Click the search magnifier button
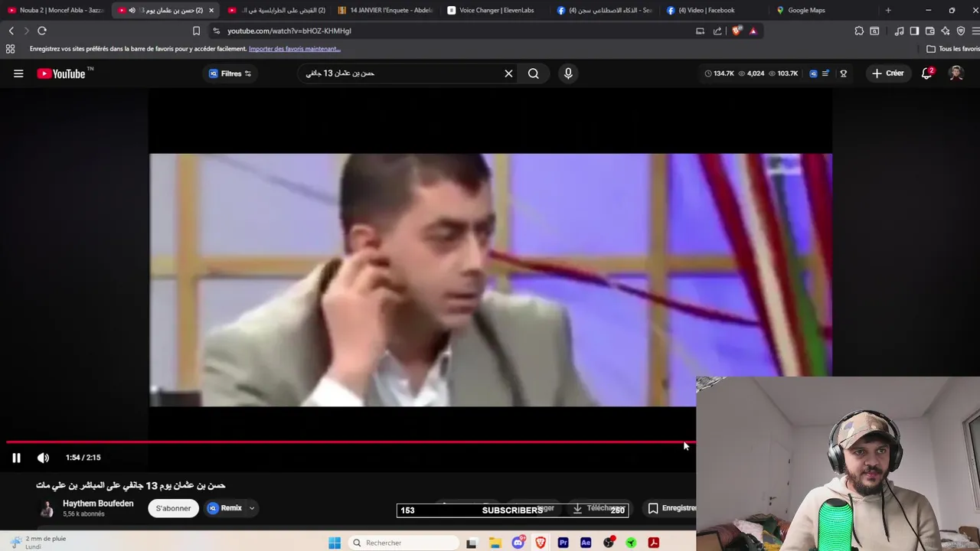 click(534, 73)
